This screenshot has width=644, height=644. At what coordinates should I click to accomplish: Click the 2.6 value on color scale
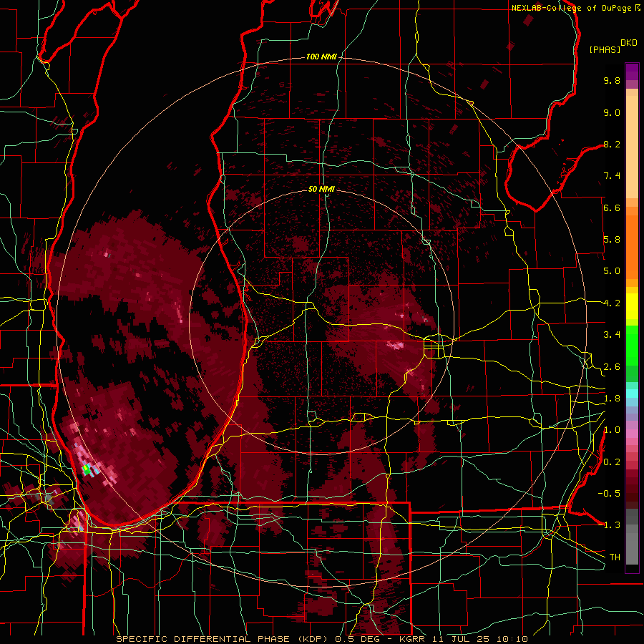click(612, 367)
